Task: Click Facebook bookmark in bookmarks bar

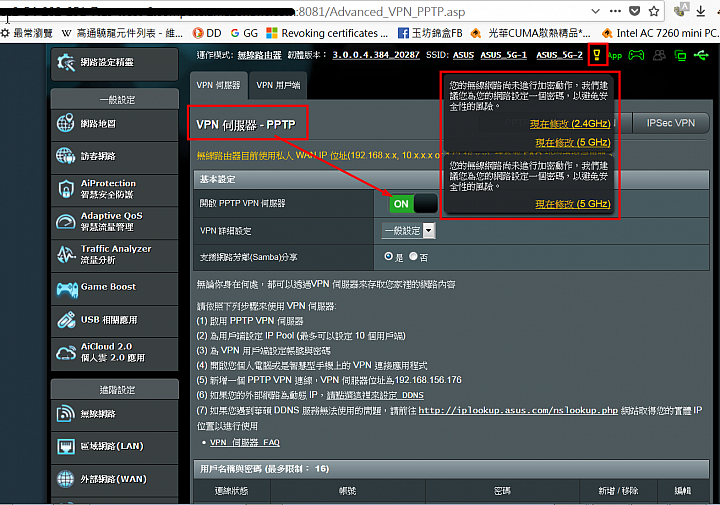Action: coord(430,33)
